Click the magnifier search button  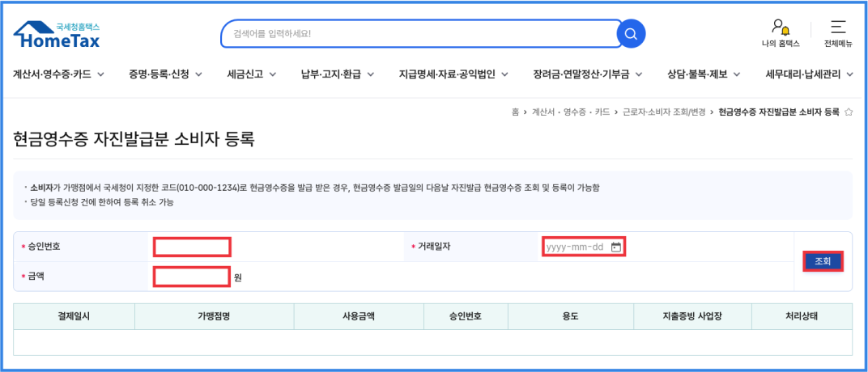[x=631, y=34]
